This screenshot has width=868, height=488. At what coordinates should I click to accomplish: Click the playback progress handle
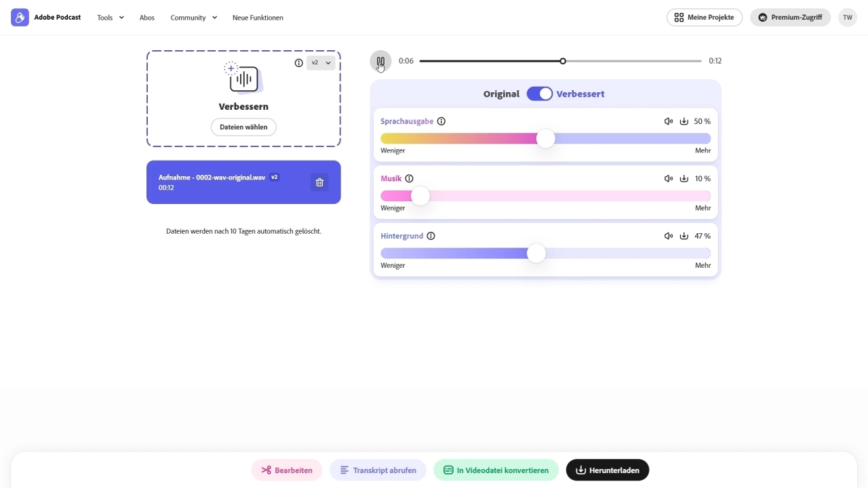point(563,61)
